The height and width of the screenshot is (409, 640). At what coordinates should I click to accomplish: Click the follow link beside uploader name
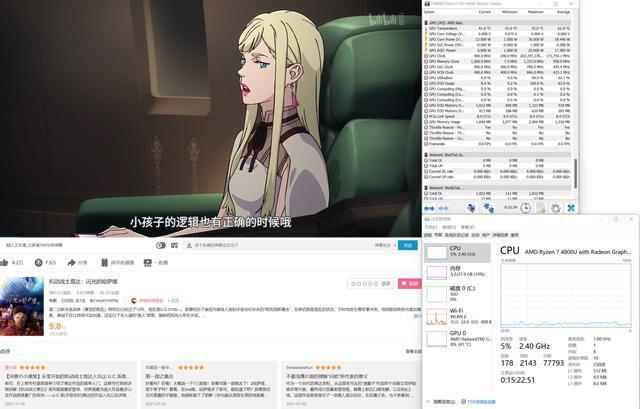pyautogui.click(x=173, y=300)
